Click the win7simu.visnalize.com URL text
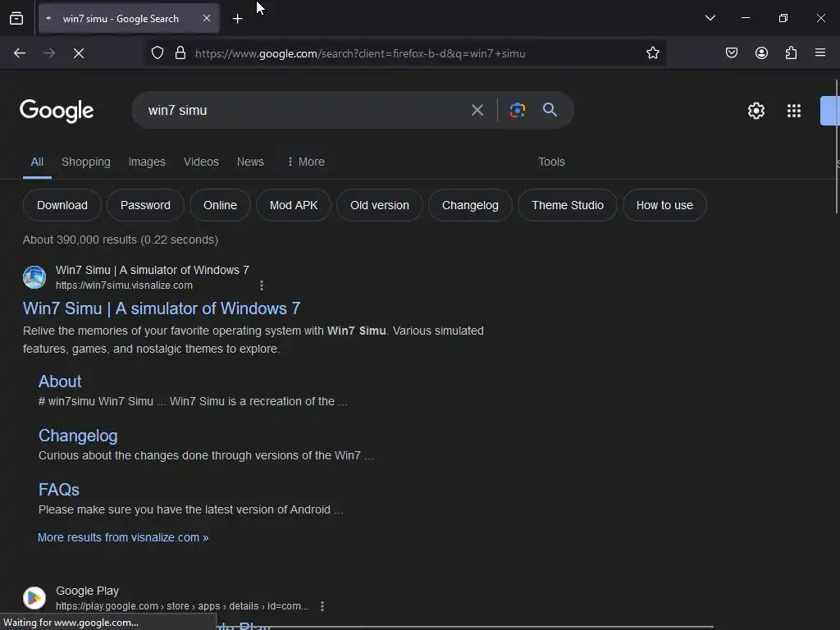The height and width of the screenshot is (630, 840). tap(124, 285)
